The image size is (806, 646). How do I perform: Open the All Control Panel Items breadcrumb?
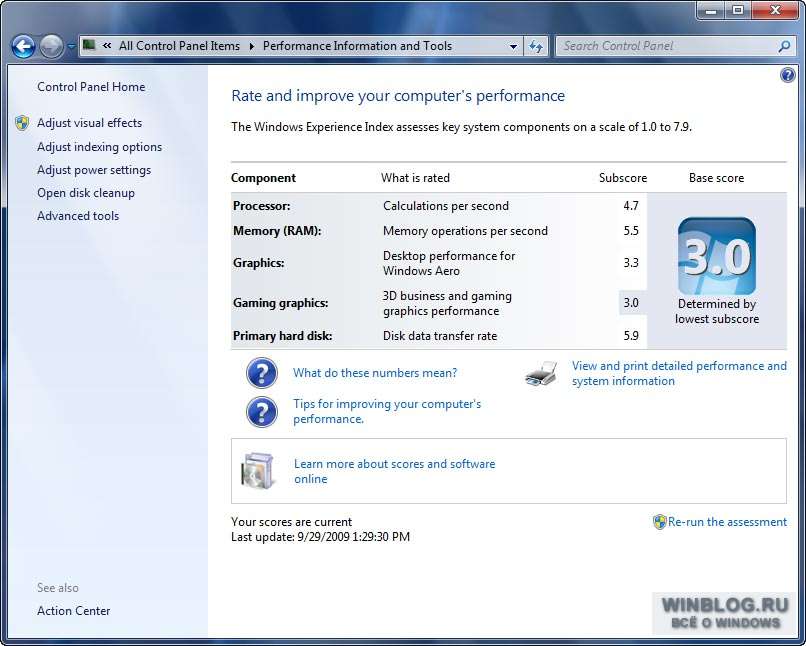pos(179,46)
